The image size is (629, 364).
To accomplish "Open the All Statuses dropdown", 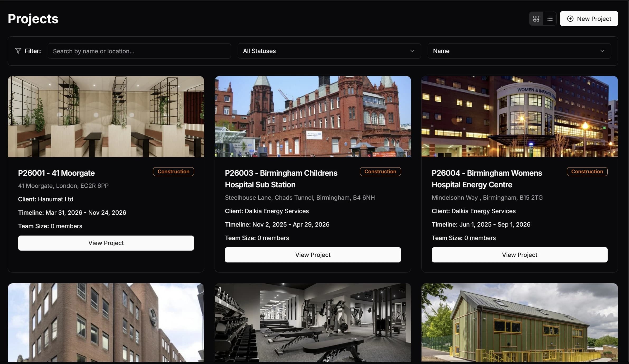I will point(329,51).
